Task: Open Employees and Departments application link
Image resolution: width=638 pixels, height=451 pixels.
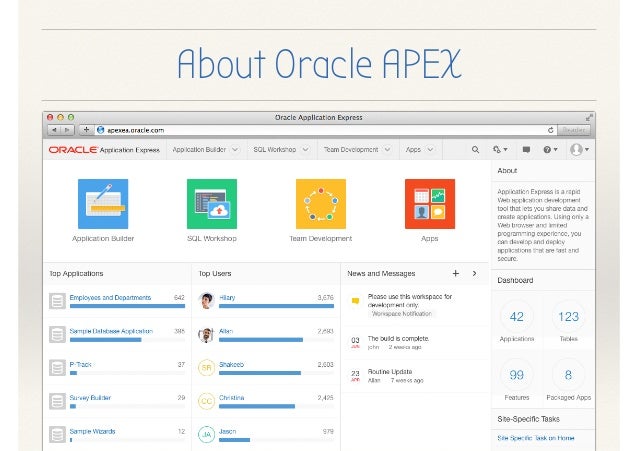Action: coord(110,297)
